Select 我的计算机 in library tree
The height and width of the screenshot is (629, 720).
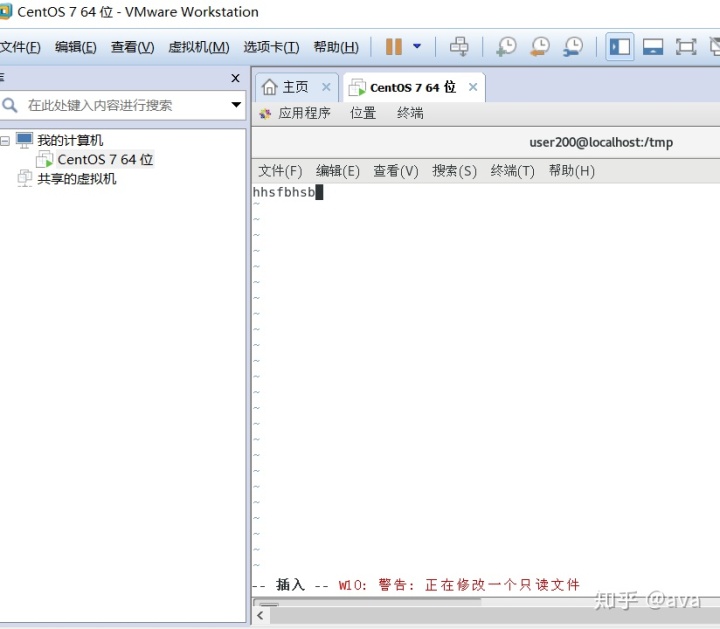tap(70, 140)
